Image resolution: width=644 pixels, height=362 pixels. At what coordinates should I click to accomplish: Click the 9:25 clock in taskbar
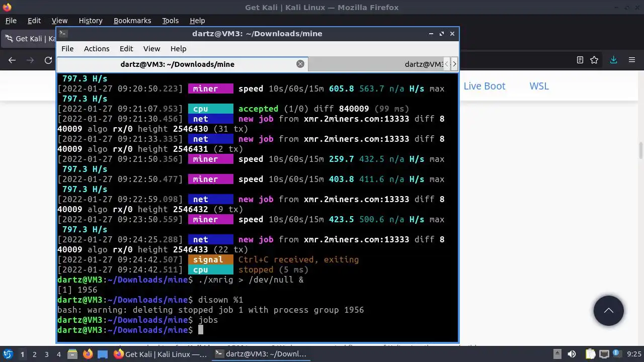634,354
